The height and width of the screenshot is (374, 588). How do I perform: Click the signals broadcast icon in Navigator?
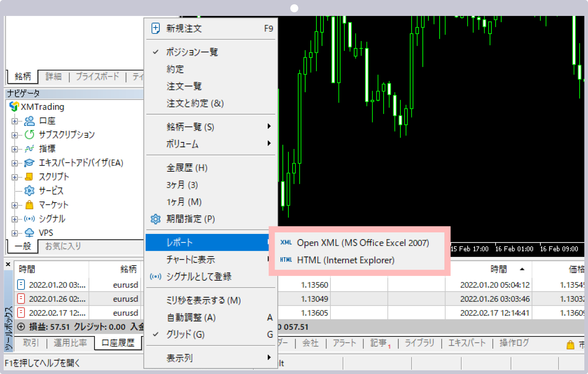(29, 219)
